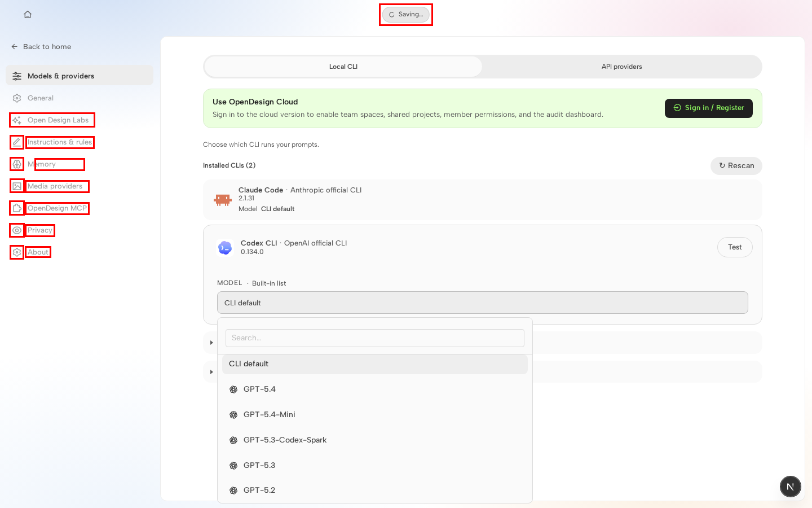
Task: Click the Test button for Codex CLI
Action: [735, 247]
